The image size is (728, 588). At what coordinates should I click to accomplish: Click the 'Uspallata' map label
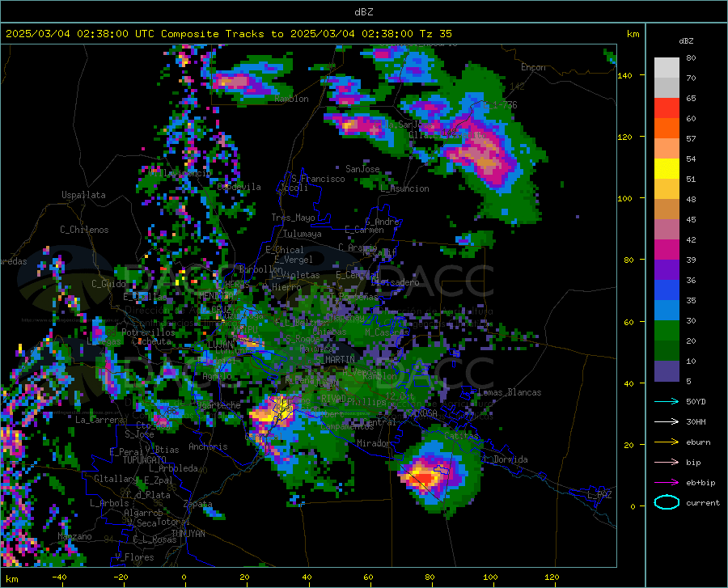(x=83, y=195)
